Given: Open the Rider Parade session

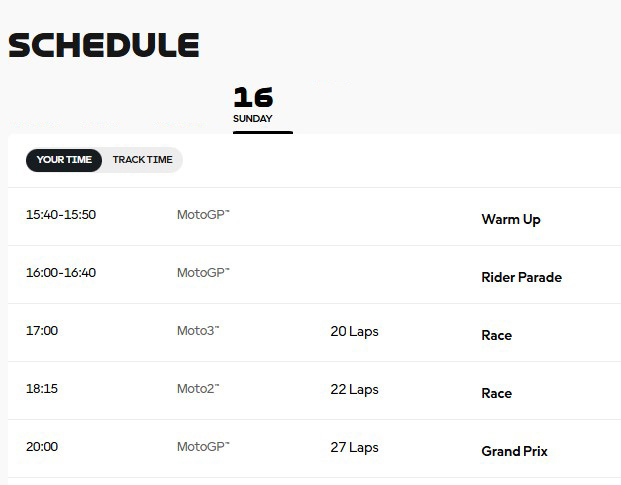Looking at the screenshot, I should coord(521,277).
